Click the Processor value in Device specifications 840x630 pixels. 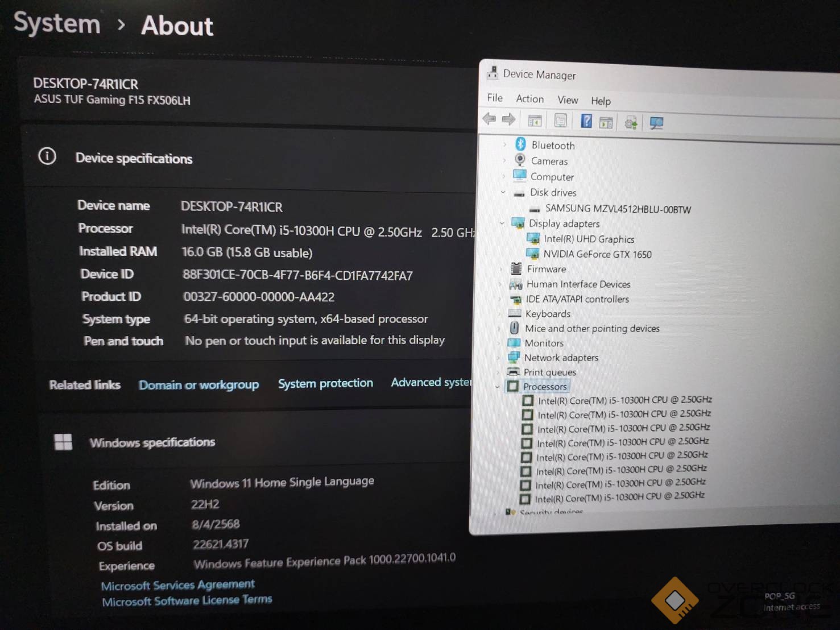(328, 231)
